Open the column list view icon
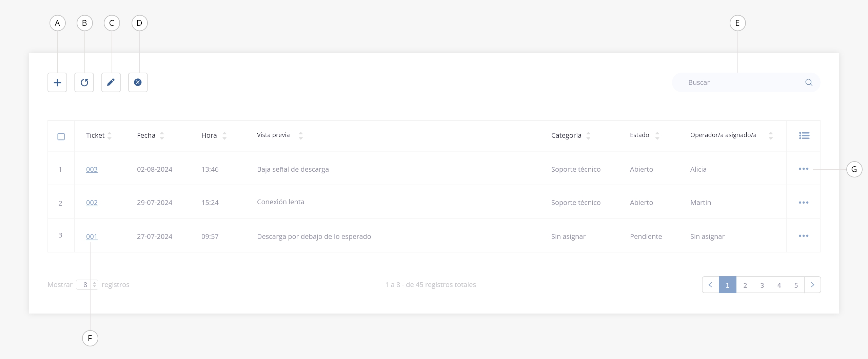This screenshot has height=359, width=868. tap(804, 136)
